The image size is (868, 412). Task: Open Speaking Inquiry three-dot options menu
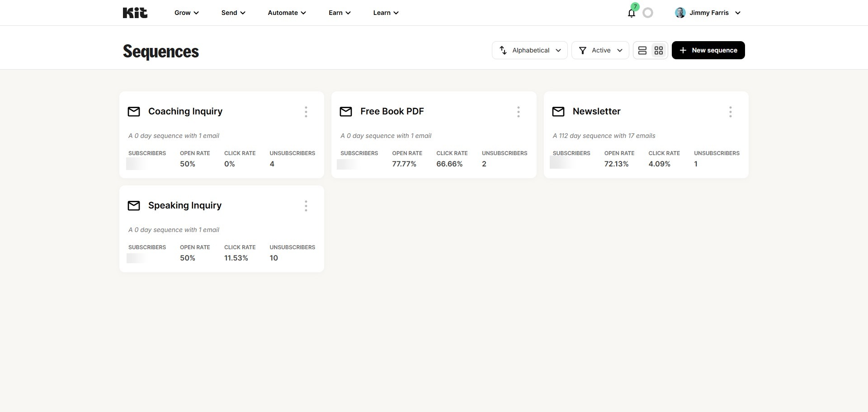(306, 206)
